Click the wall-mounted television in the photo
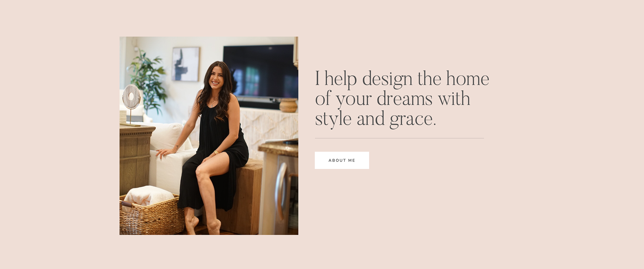Image resolution: width=644 pixels, height=269 pixels. (x=261, y=76)
